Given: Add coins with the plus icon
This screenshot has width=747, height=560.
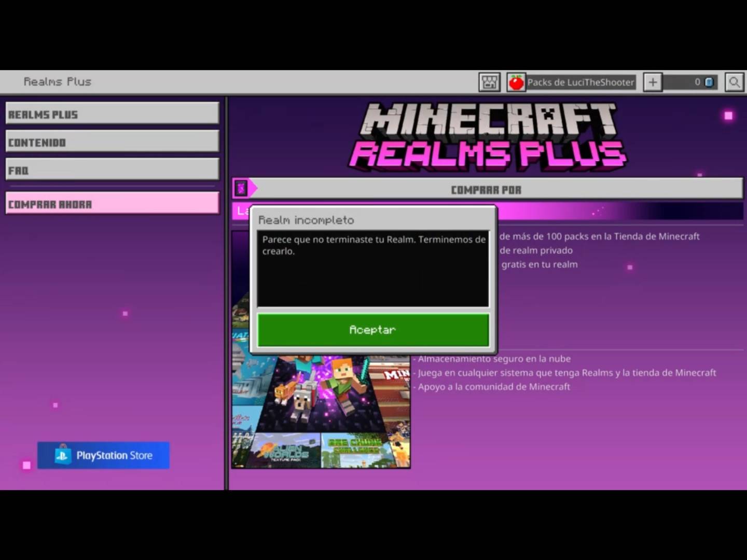Looking at the screenshot, I should [653, 82].
